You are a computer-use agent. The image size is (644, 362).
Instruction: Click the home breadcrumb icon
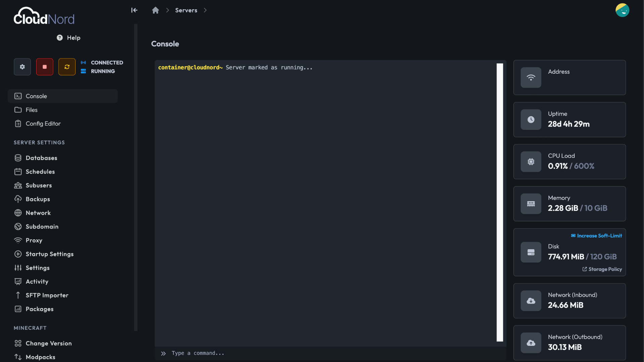[155, 10]
